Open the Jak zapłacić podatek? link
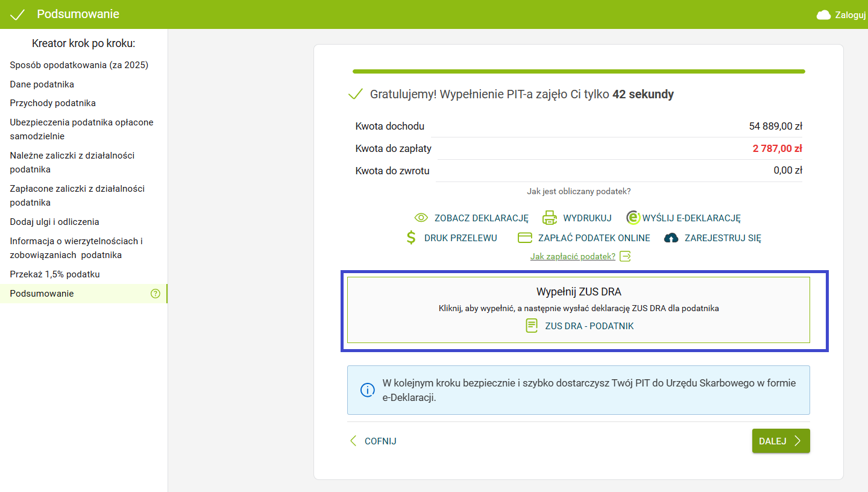The width and height of the screenshot is (868, 492). coord(573,256)
